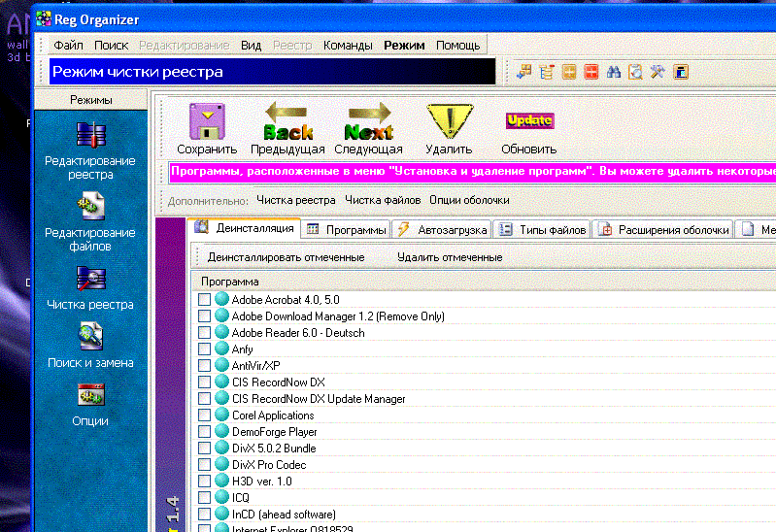
Task: Select the ICQ entry text
Action: tap(241, 497)
